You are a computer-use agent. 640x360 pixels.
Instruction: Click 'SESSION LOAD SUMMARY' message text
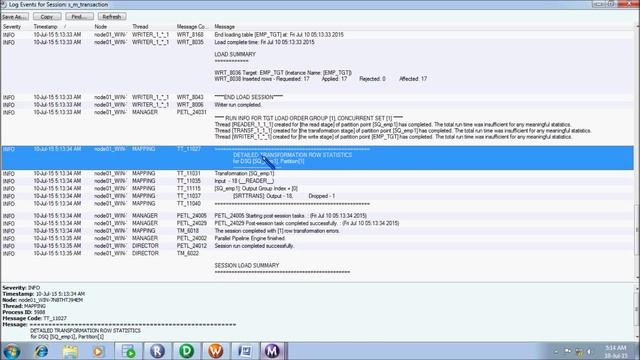(x=247, y=265)
